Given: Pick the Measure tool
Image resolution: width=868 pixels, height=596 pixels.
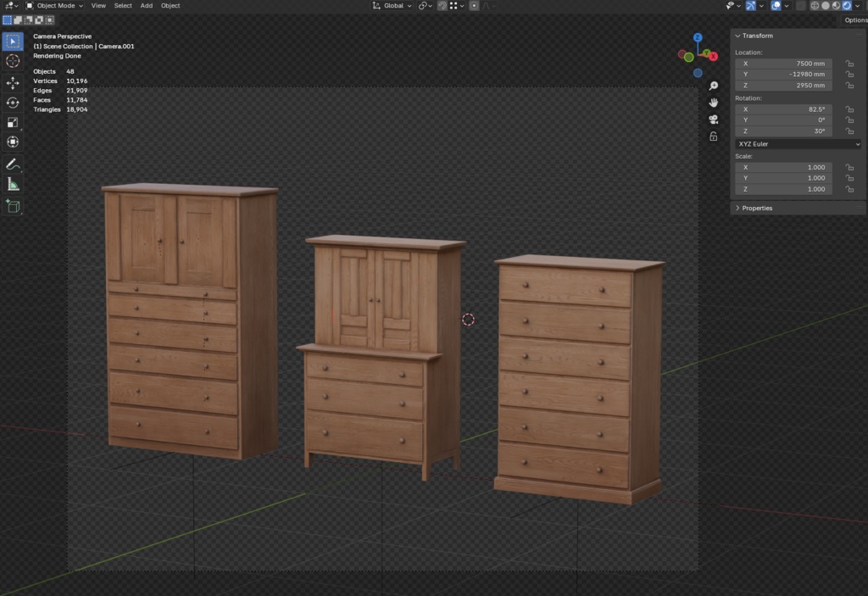Looking at the screenshot, I should pos(13,184).
